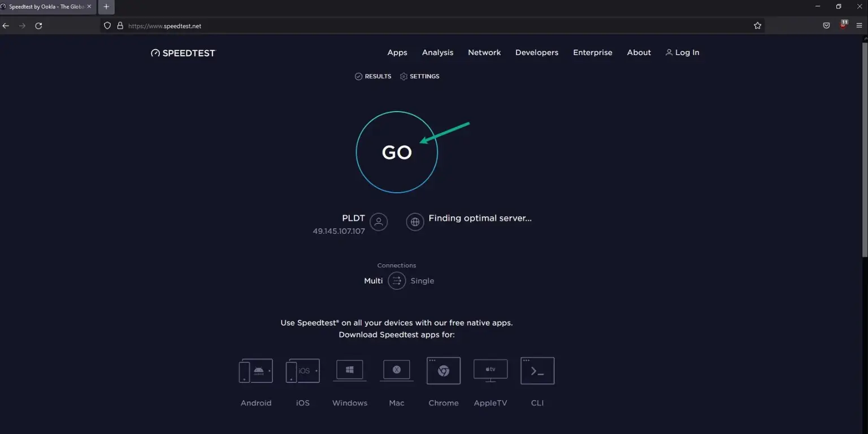
Task: Go forward one page in the browser
Action: coord(22,26)
